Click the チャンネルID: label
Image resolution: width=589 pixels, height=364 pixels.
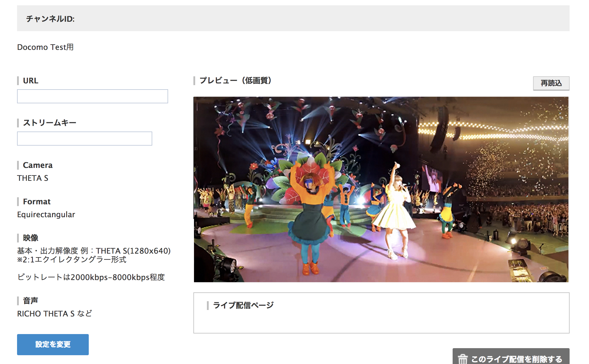[x=50, y=19]
